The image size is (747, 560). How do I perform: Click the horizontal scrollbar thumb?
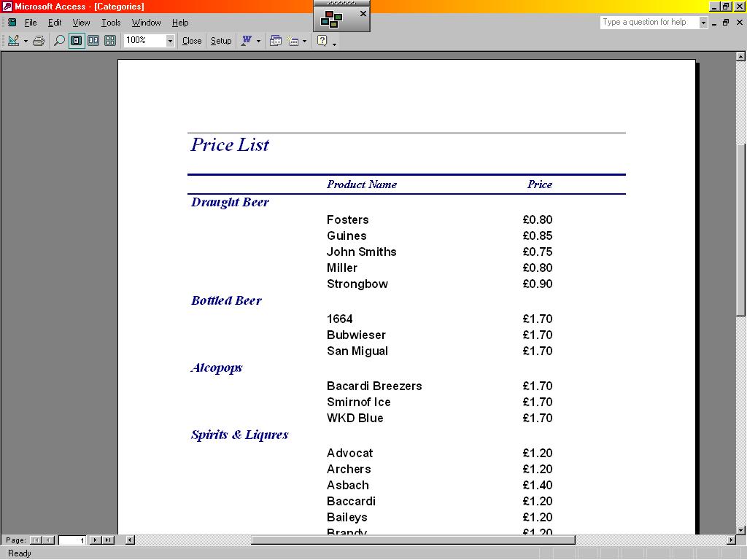click(x=413, y=540)
